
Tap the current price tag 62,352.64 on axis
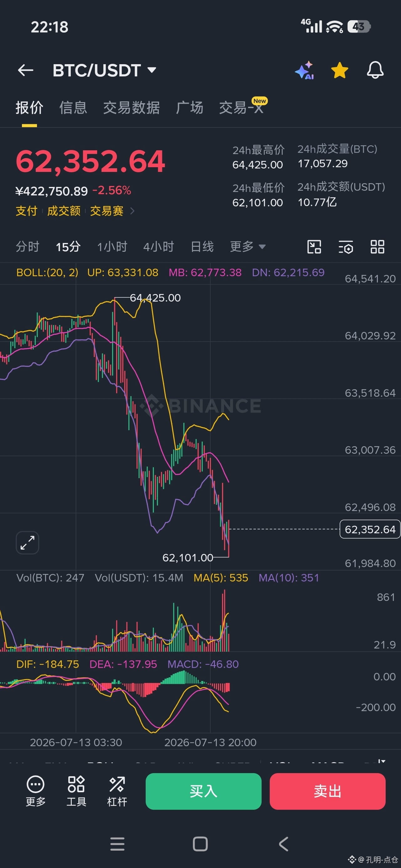point(370,529)
